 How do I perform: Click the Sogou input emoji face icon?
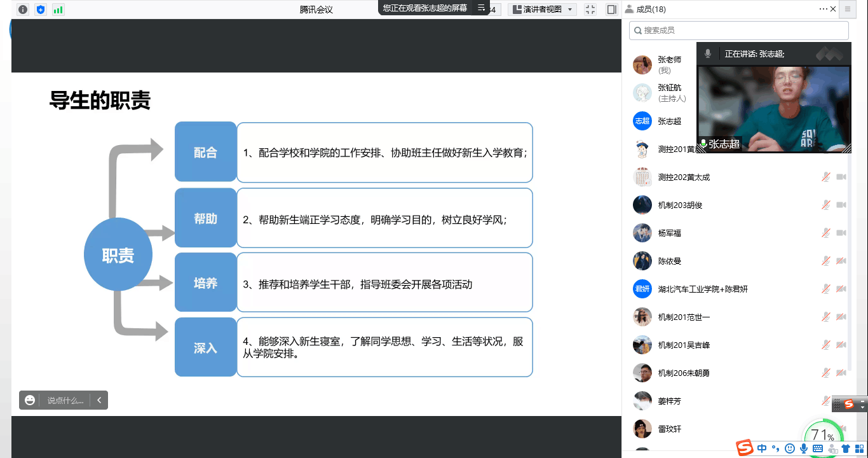point(790,448)
